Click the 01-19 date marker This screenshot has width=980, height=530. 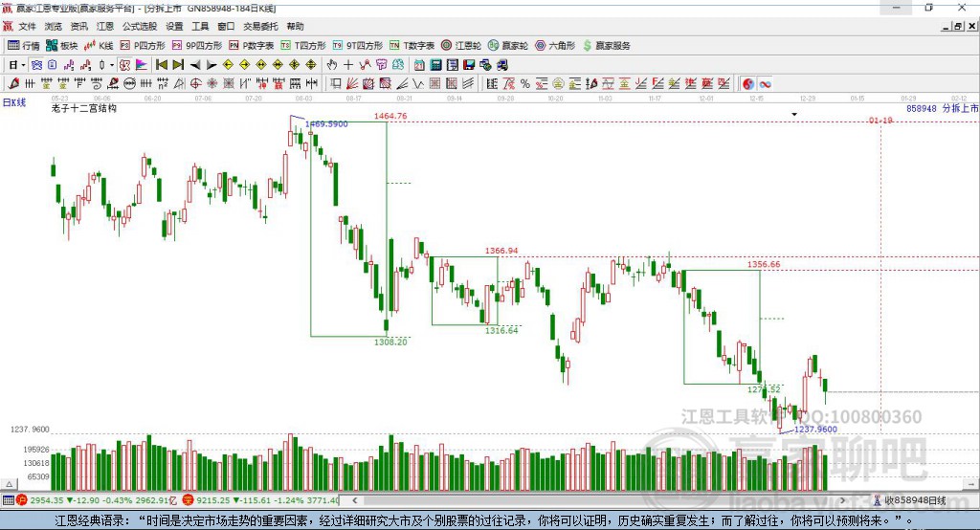pos(880,120)
